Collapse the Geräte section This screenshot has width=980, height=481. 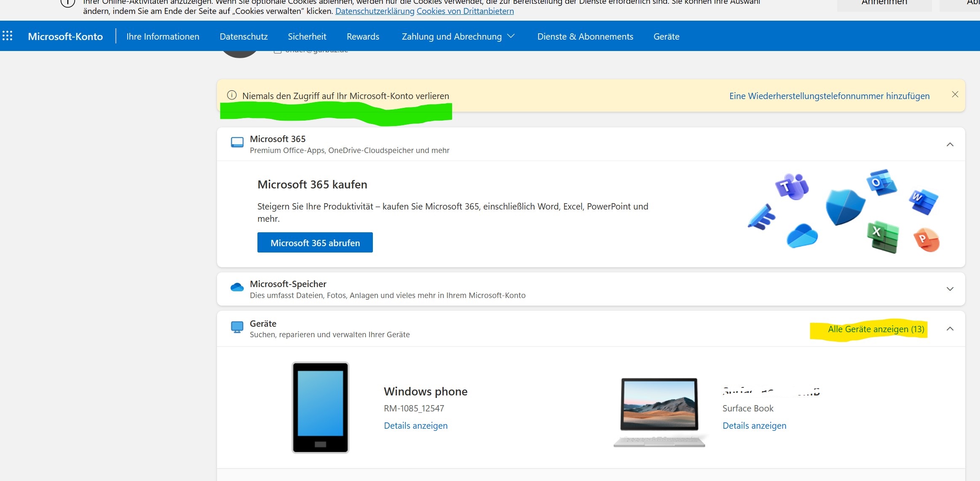point(950,328)
